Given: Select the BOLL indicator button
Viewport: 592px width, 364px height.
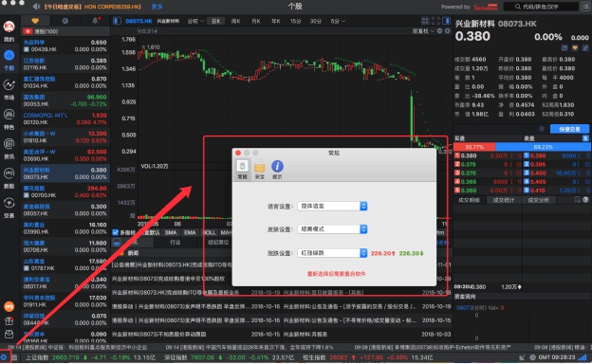Looking at the screenshot, I should point(209,233).
